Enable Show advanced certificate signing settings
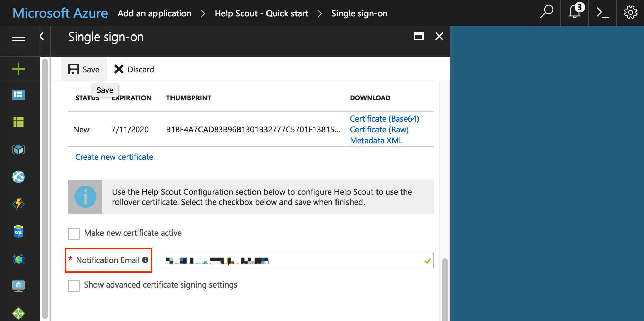 (74, 286)
